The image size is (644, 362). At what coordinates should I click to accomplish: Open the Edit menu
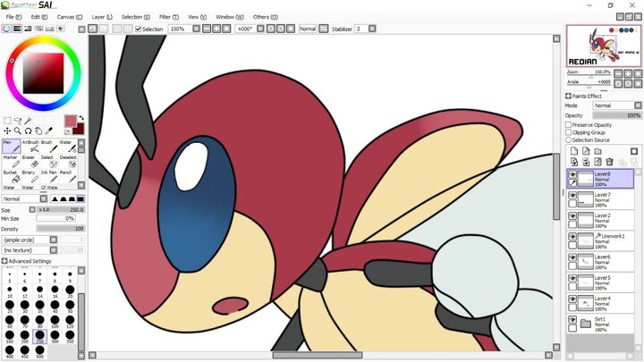pos(39,17)
